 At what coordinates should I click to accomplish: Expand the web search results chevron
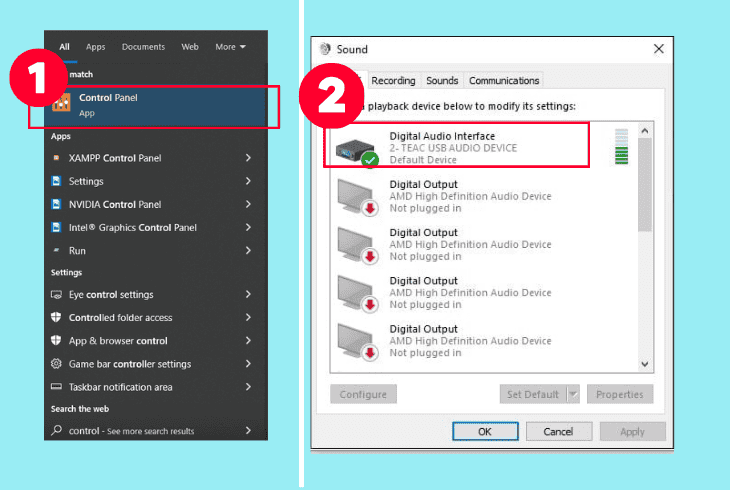248,430
